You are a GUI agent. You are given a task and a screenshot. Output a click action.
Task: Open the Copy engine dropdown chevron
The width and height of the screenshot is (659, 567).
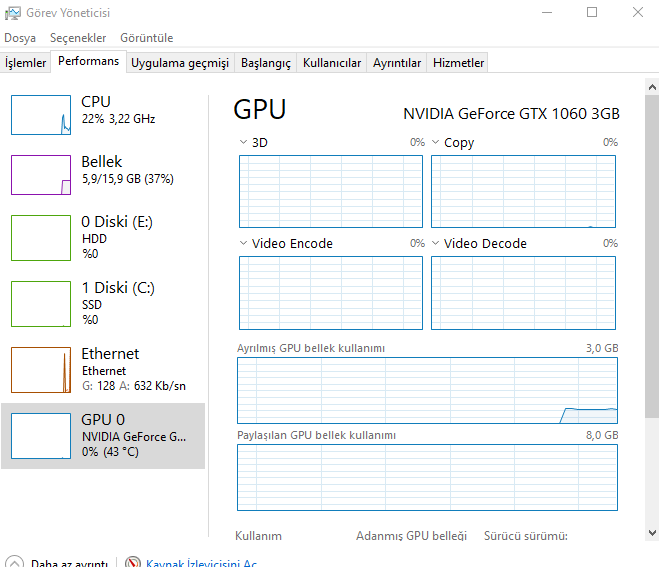(435, 142)
